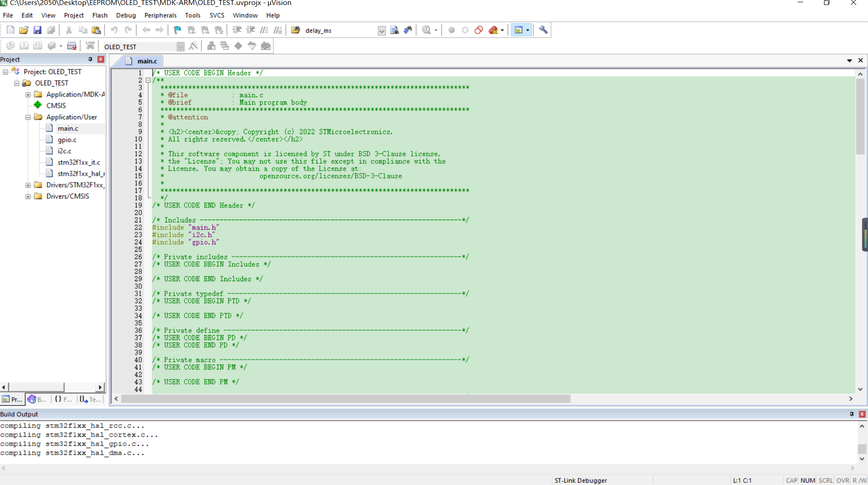
Task: Switch to the Books panel tab
Action: coord(37,399)
